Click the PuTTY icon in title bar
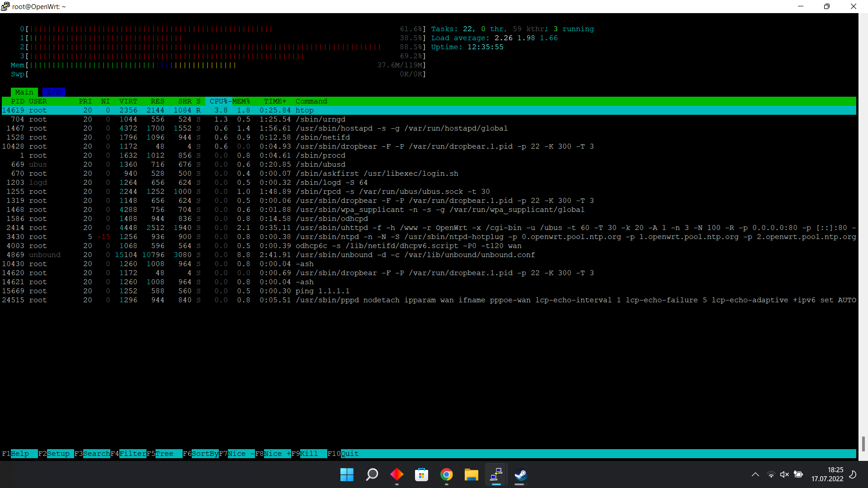The height and width of the screenshot is (488, 868). pos(5,6)
